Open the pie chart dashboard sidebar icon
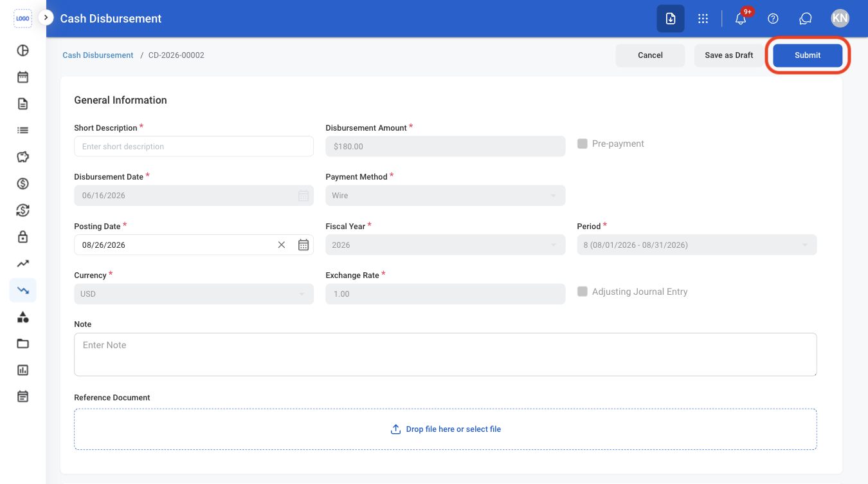Viewport: 868px width, 484px height. pos(23,51)
